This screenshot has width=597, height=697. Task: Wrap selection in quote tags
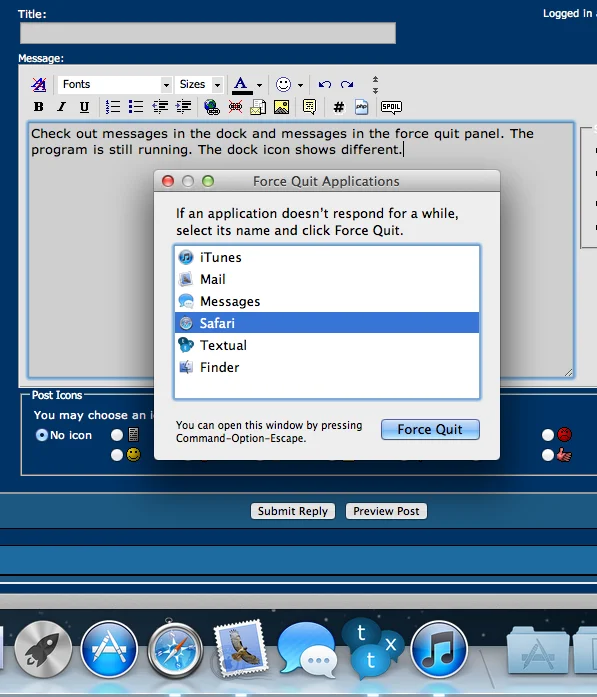309,107
